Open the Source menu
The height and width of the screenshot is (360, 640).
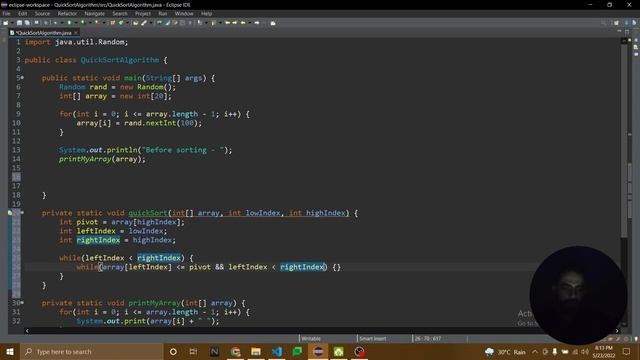click(x=42, y=13)
